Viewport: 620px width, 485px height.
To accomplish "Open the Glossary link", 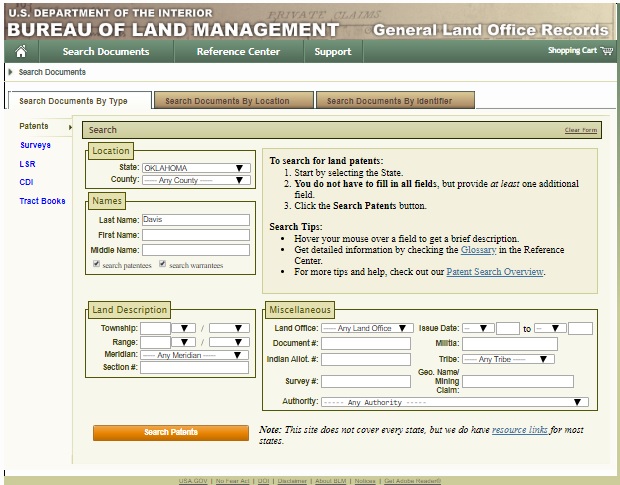I will point(478,250).
